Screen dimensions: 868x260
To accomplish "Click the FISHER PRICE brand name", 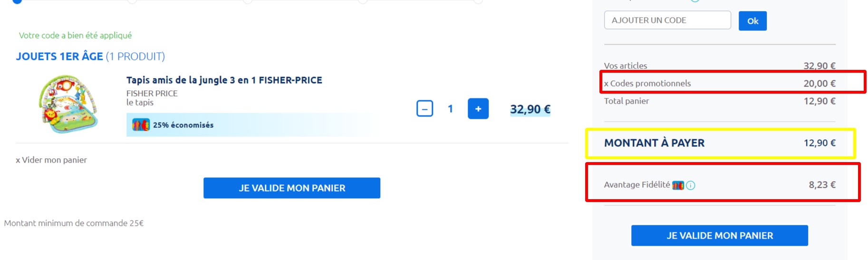I will pos(152,94).
